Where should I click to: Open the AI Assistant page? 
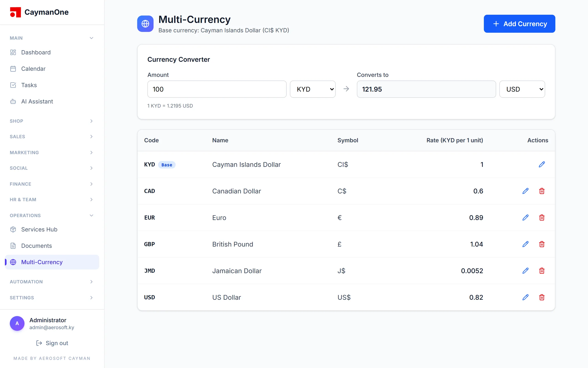(52, 101)
